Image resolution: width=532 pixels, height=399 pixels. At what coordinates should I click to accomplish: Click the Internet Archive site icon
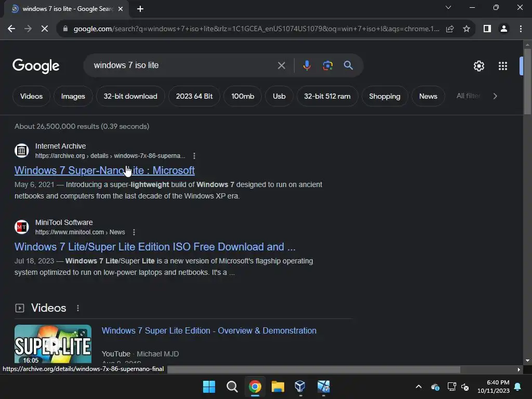22,150
